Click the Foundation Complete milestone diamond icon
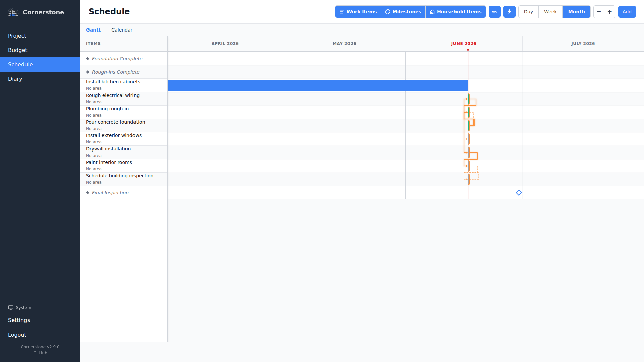Image resolution: width=644 pixels, height=362 pixels. point(88,59)
